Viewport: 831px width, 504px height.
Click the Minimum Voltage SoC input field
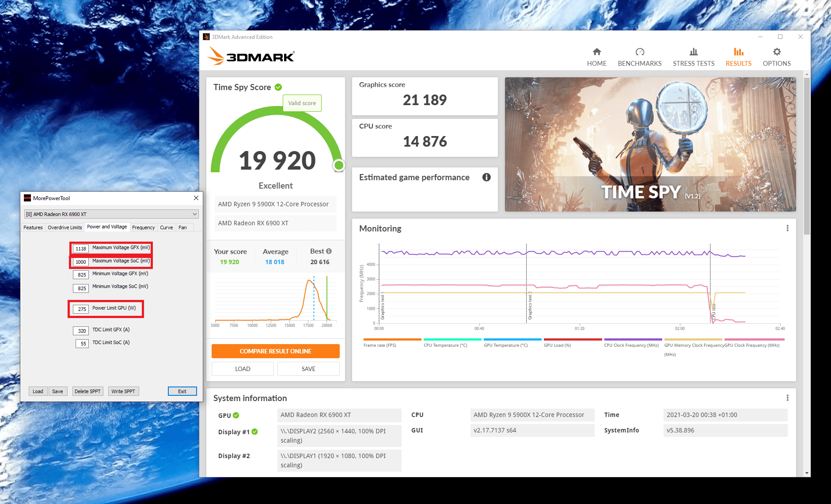[x=81, y=288]
